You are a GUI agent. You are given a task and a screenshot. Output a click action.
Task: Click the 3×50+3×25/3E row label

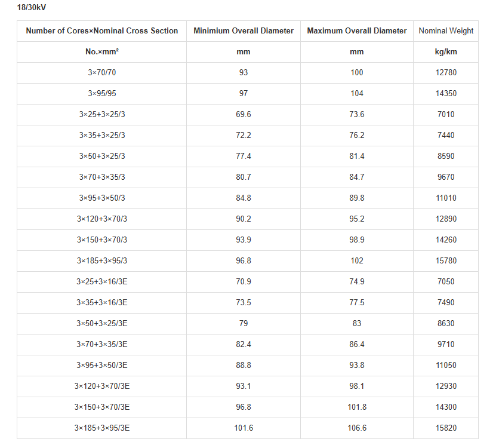click(102, 323)
